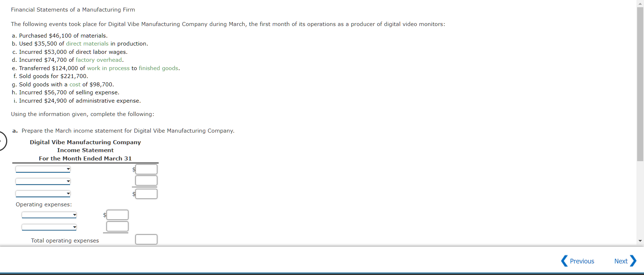Open the second income statement line dropdown

[43, 181]
